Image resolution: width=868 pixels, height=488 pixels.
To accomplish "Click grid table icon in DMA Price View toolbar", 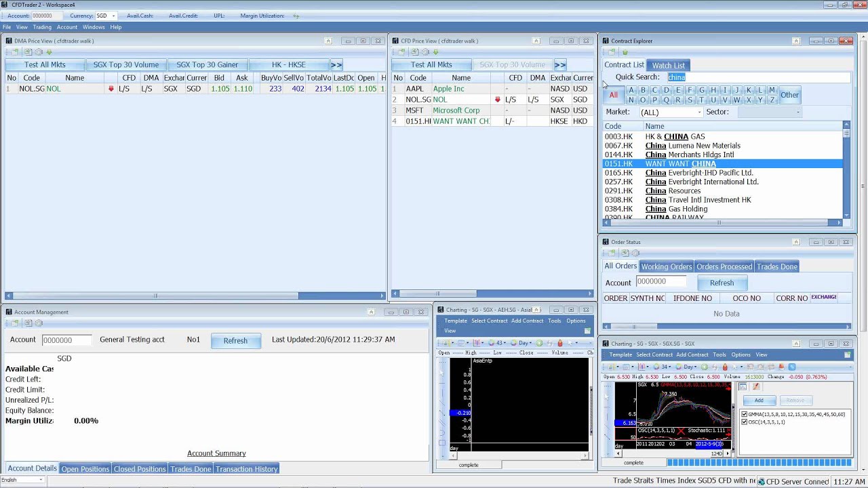I will [x=14, y=52].
